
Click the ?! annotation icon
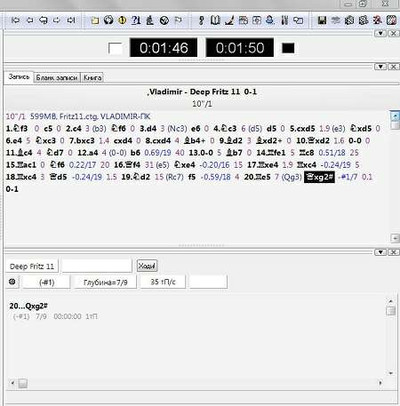point(136,20)
